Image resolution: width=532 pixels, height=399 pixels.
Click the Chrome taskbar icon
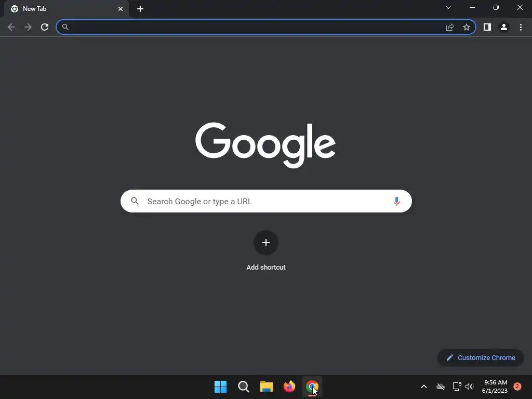312,387
